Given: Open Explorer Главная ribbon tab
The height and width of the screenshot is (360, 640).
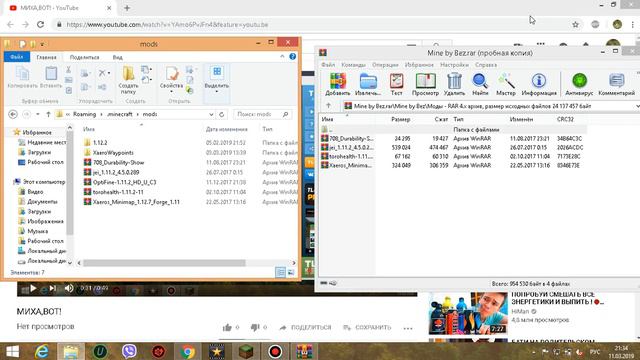Looking at the screenshot, I should pyautogui.click(x=47, y=57).
